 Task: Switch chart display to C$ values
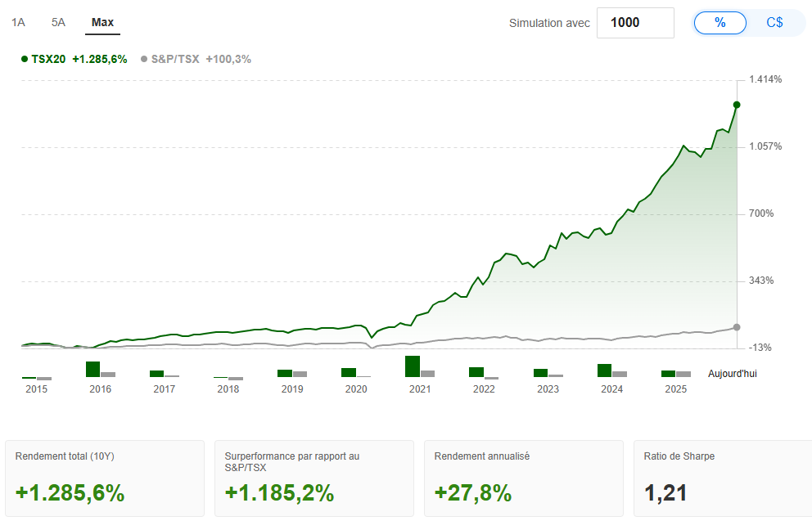tap(774, 23)
